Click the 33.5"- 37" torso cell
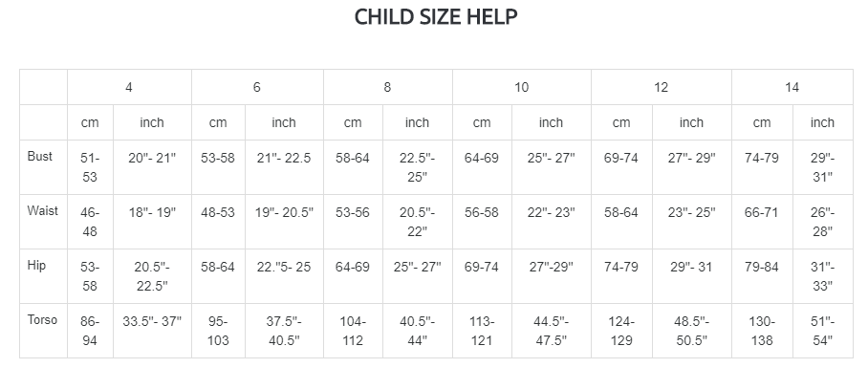This screenshot has width=868, height=368. [152, 321]
